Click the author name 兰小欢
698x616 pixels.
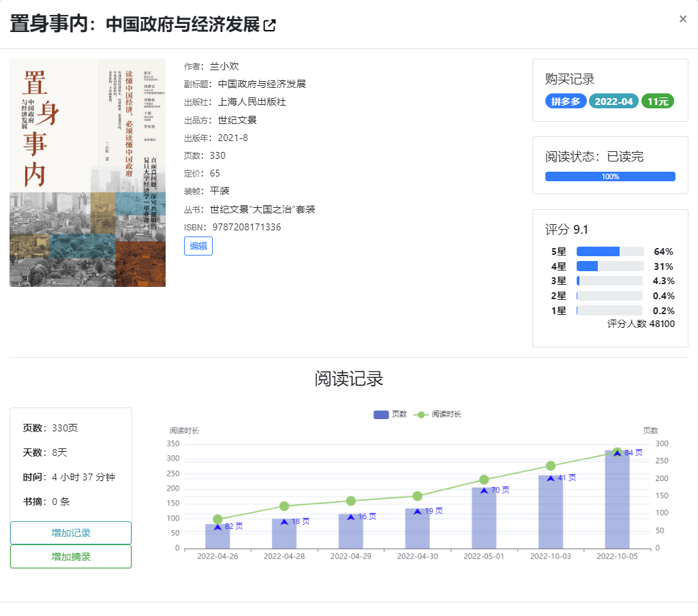[x=224, y=66]
